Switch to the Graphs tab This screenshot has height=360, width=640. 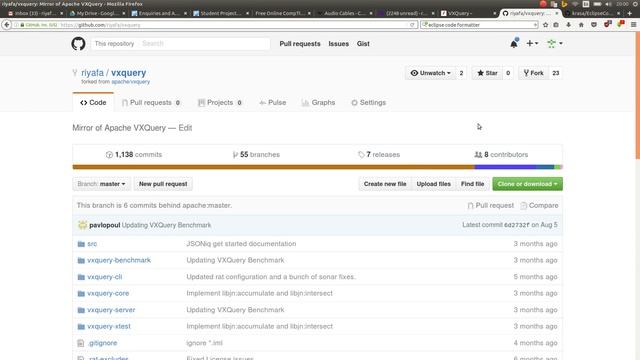[x=318, y=102]
